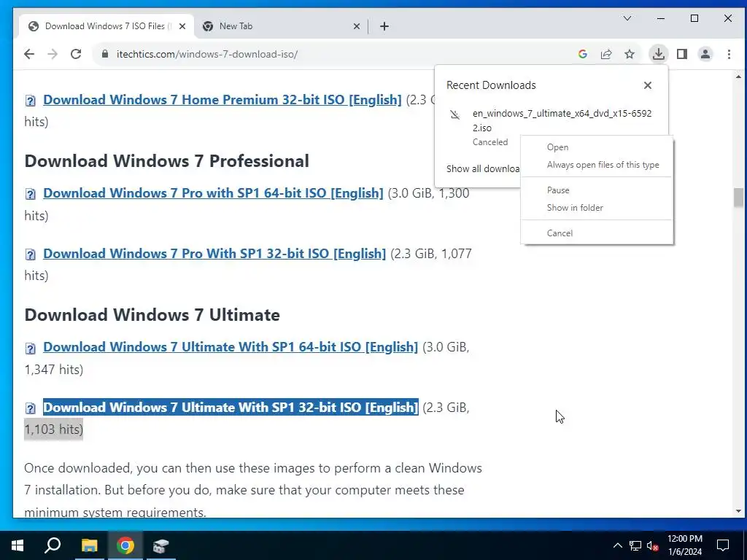The width and height of the screenshot is (747, 560).
Task: Open File Explorer from the taskbar
Action: point(89,545)
